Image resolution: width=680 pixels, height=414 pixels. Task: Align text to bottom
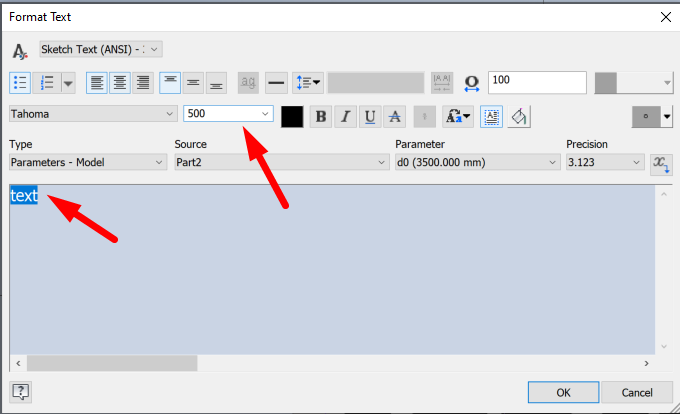coord(216,82)
